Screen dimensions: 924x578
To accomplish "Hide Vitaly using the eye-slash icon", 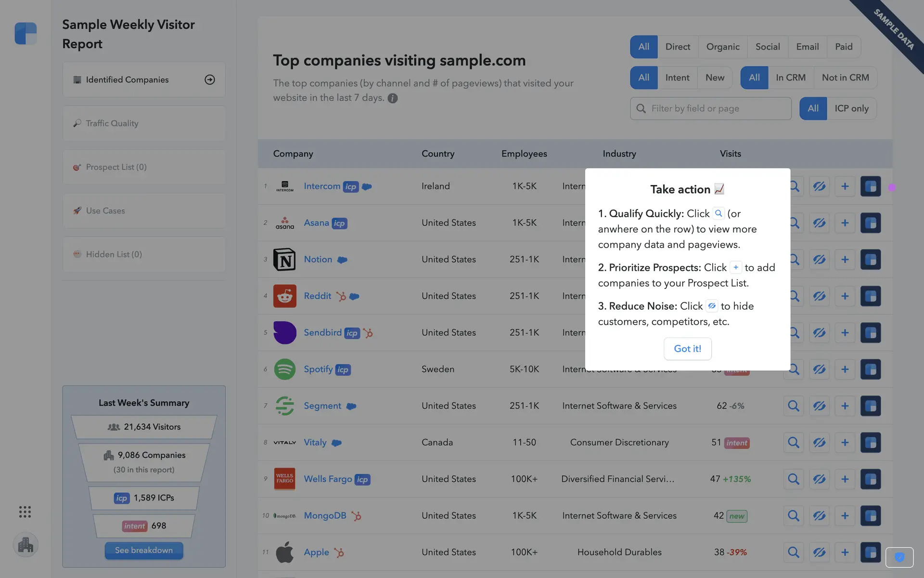I will (819, 443).
